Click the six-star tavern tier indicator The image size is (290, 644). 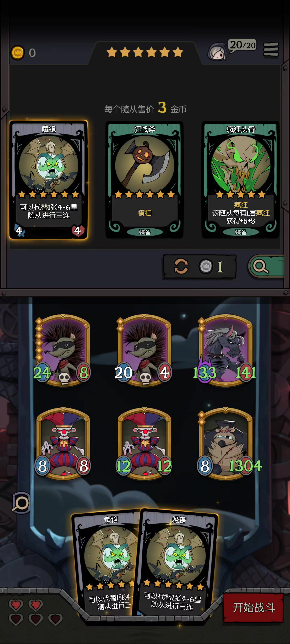coord(145,52)
